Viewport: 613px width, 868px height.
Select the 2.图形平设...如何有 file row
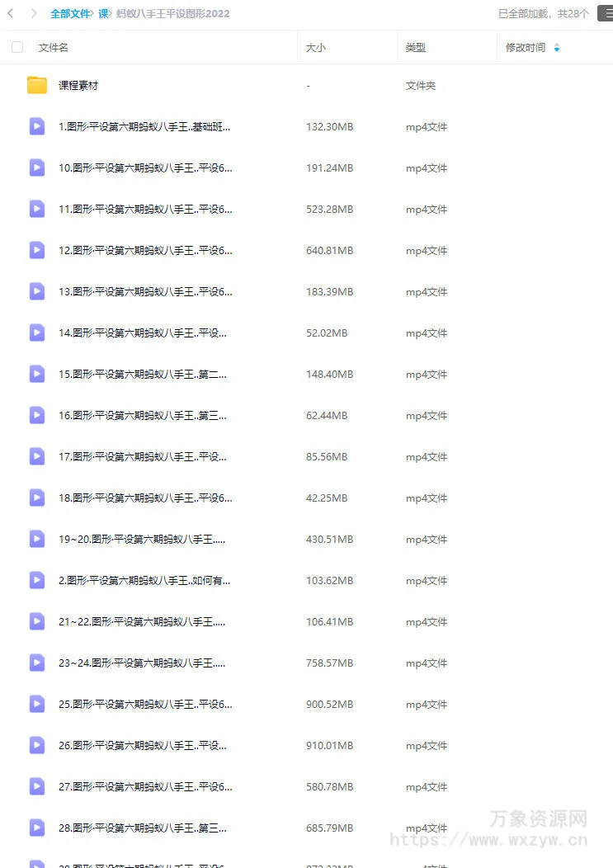click(306, 581)
